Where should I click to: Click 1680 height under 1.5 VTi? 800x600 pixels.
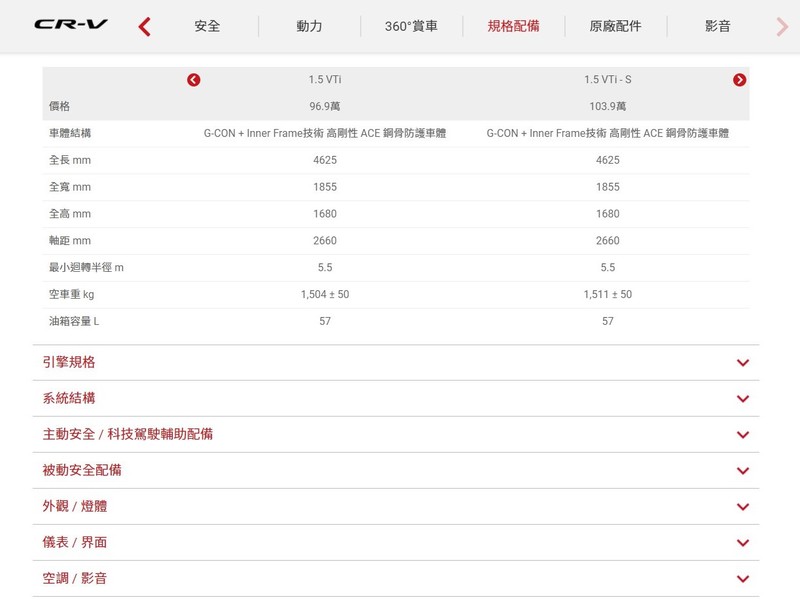click(325, 214)
